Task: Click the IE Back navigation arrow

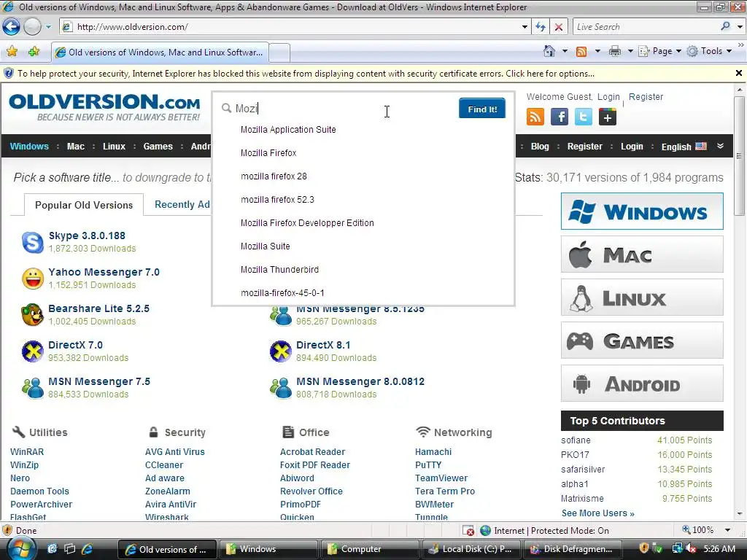Action: (12, 27)
